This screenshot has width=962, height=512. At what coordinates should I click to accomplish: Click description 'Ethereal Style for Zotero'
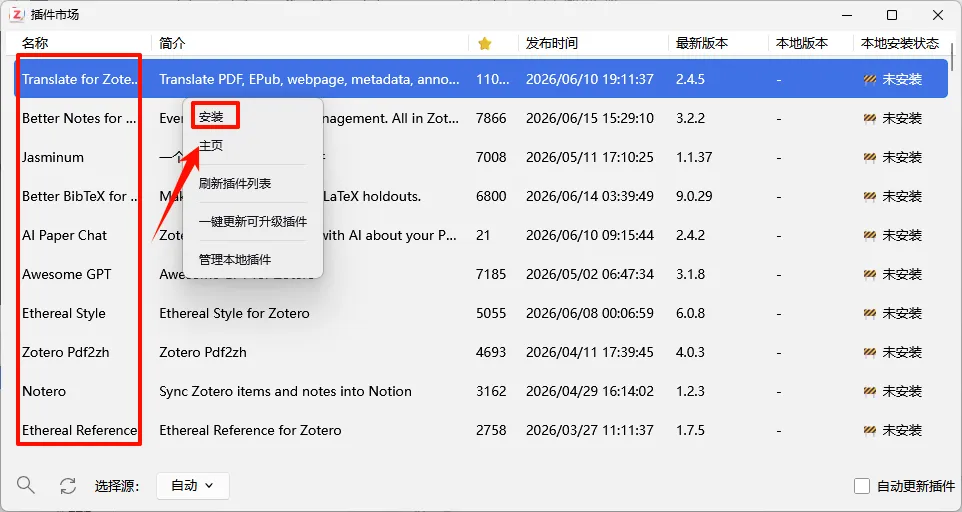(x=234, y=313)
